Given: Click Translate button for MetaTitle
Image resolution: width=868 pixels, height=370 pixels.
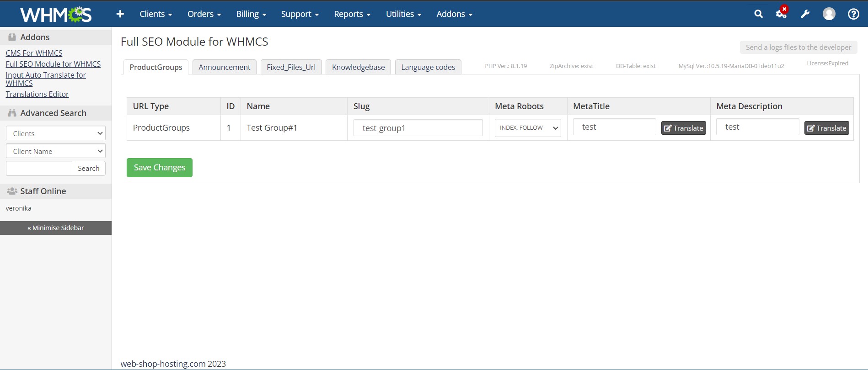Looking at the screenshot, I should coord(684,128).
